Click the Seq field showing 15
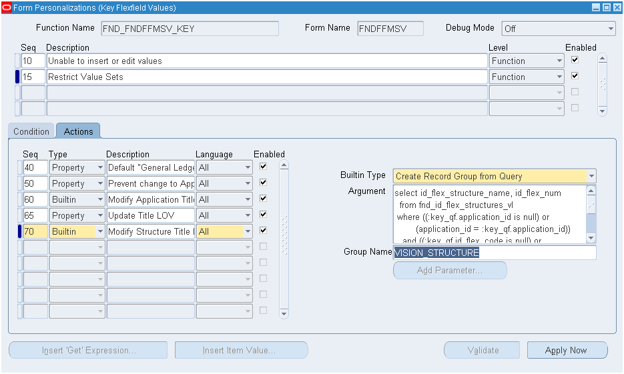The height and width of the screenshot is (374, 624). coord(33,77)
